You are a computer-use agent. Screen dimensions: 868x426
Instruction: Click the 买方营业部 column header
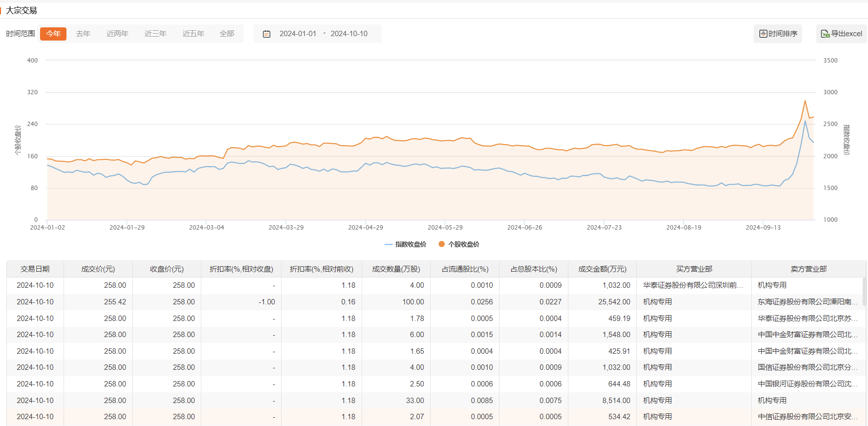click(694, 269)
